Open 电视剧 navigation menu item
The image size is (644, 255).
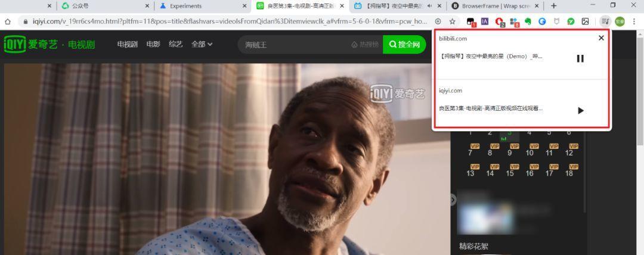click(x=128, y=44)
